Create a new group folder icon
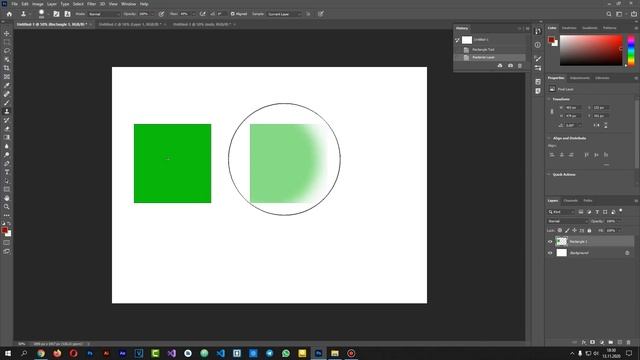640x360 pixels. [x=611, y=342]
